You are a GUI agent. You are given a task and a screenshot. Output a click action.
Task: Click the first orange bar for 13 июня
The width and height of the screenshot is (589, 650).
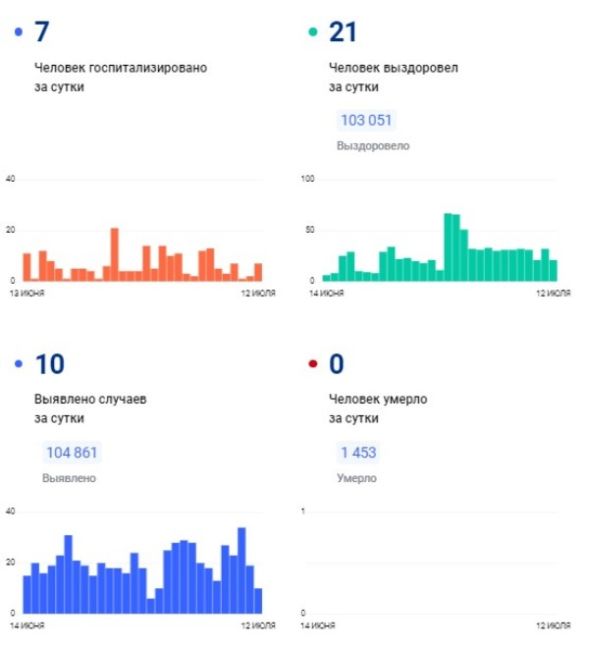click(27, 267)
